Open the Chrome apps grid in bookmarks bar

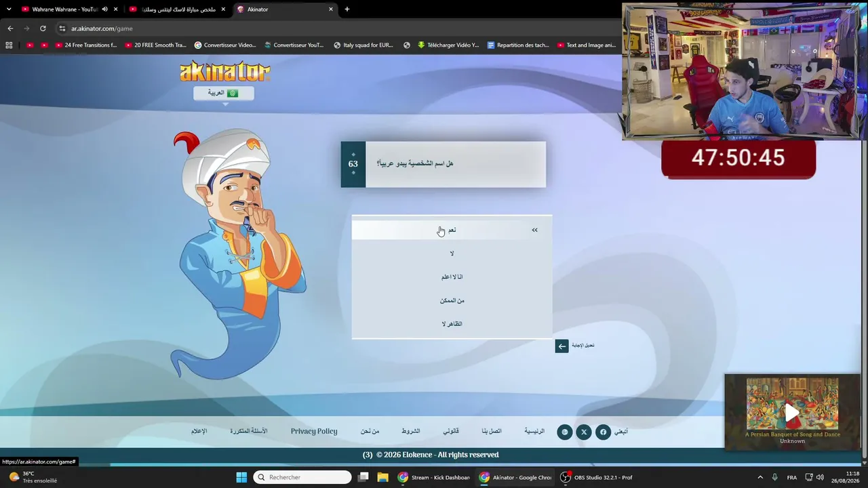(9, 45)
